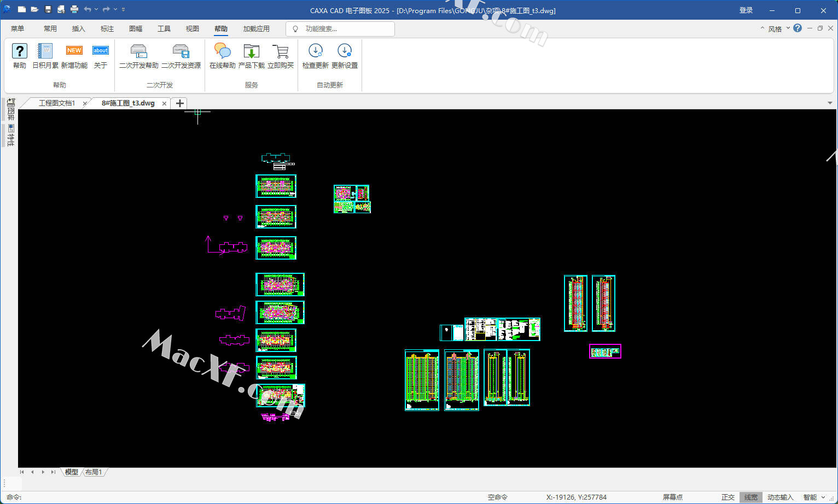Screen dimensions: 838x504
Task: Collapse the ribbon with the caret arrow
Action: [x=762, y=28]
